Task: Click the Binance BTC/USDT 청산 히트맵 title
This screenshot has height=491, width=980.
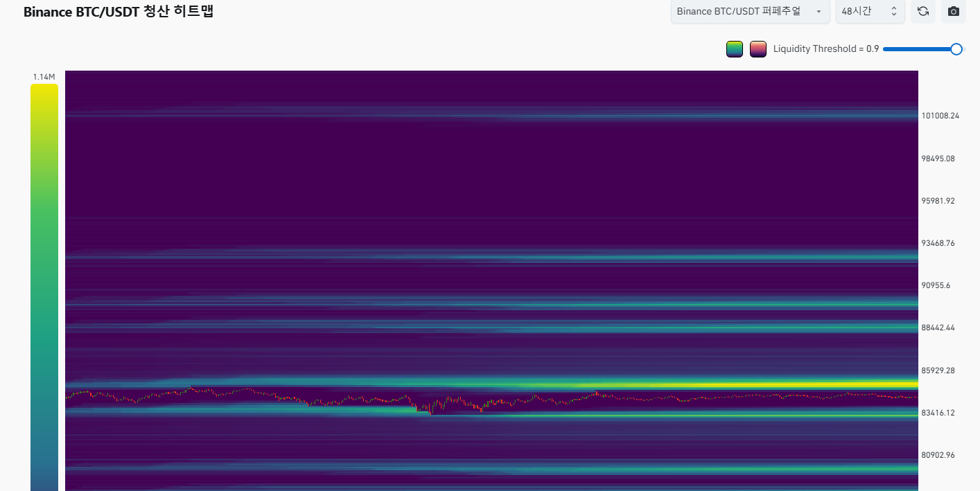Action: click(119, 12)
